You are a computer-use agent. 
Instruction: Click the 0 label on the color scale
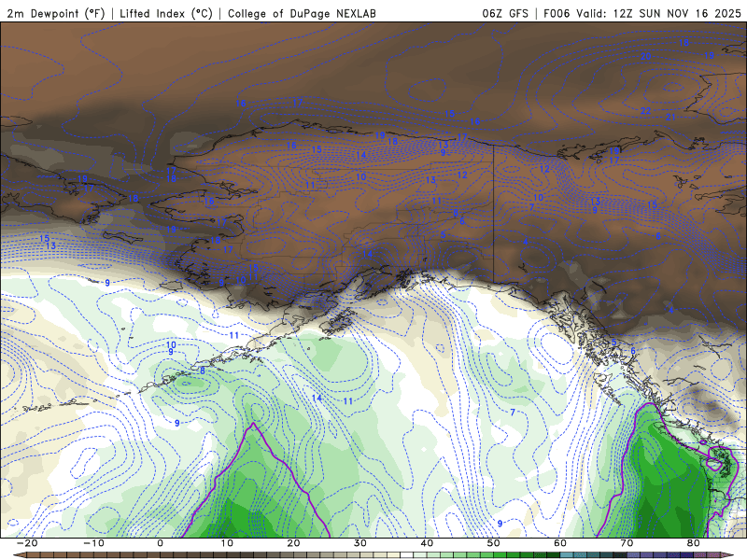(160, 543)
